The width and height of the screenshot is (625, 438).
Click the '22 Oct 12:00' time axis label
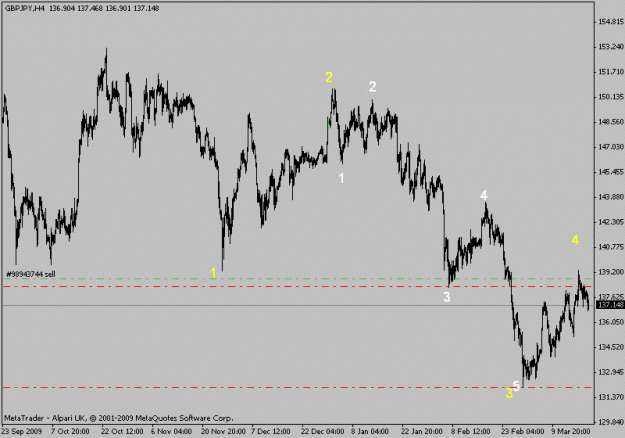click(122, 431)
